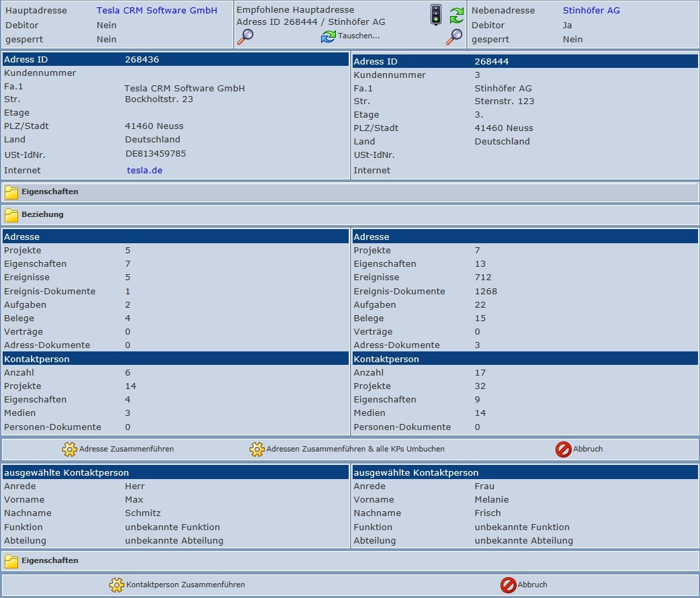Click the blue-green Tauschen swap icon

pyautogui.click(x=328, y=36)
